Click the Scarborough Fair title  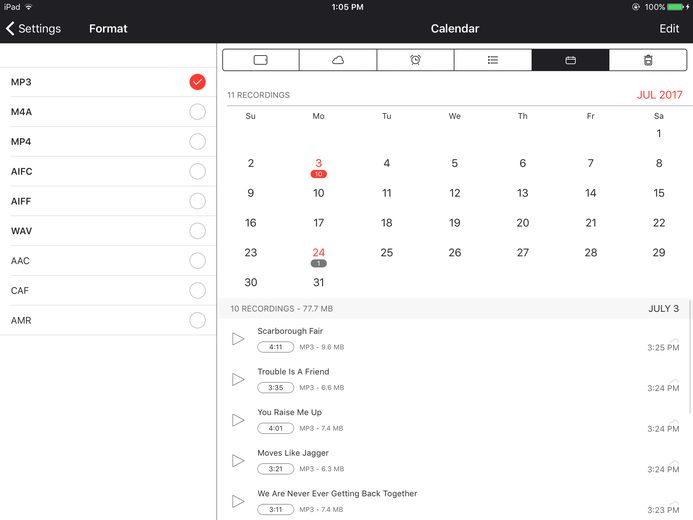point(290,331)
